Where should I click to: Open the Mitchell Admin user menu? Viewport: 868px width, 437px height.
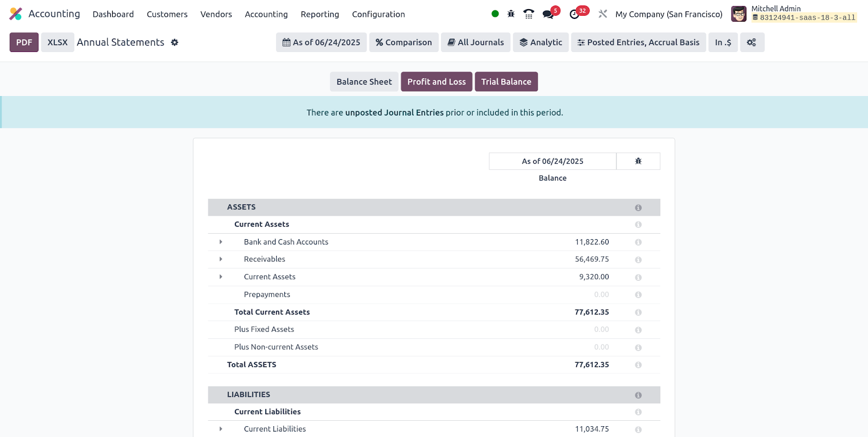click(793, 14)
